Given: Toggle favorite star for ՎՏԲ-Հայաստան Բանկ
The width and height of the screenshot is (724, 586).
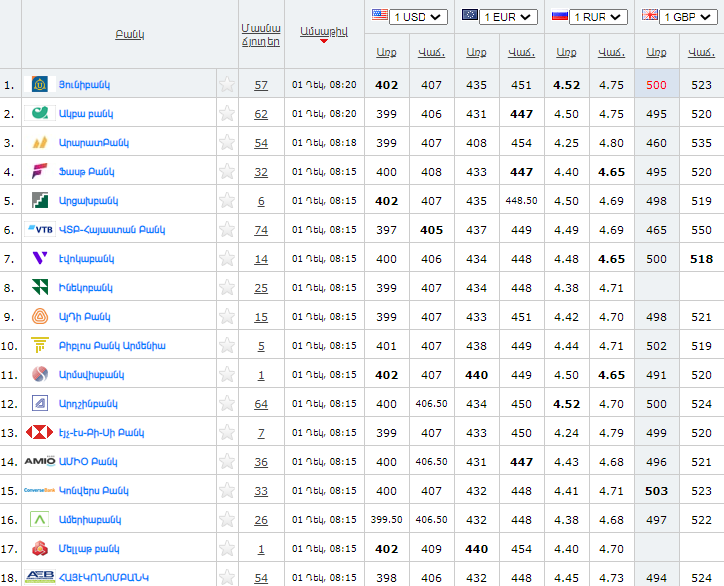Looking at the screenshot, I should click(x=227, y=229).
